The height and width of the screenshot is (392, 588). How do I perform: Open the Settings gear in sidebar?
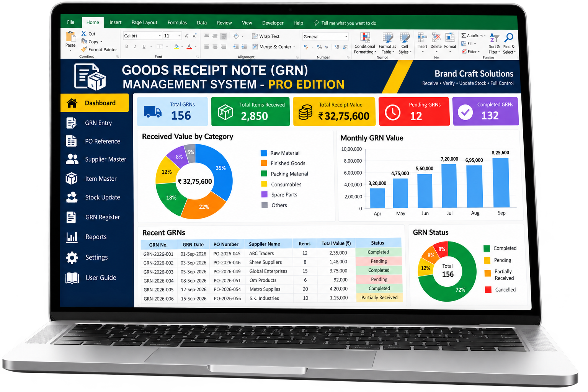click(x=72, y=258)
